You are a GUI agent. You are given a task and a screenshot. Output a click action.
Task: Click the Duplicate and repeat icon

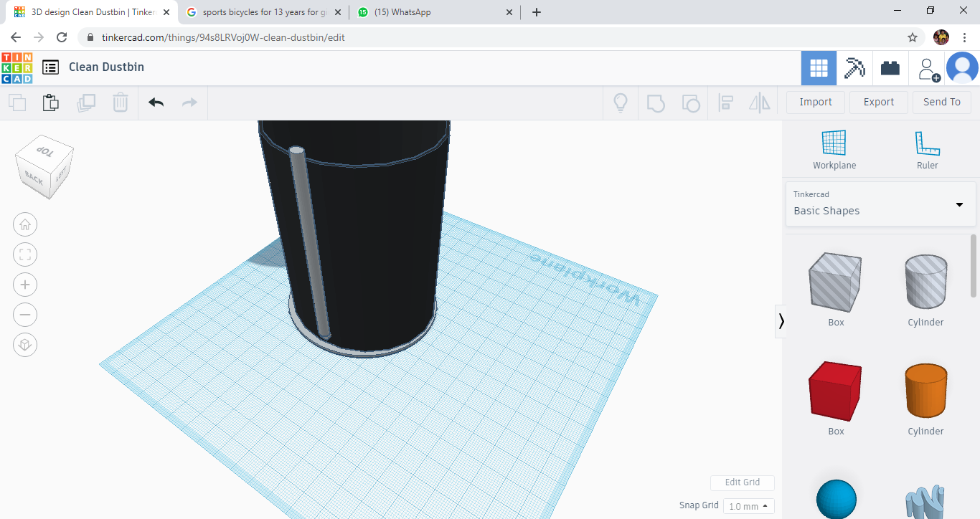click(x=86, y=103)
